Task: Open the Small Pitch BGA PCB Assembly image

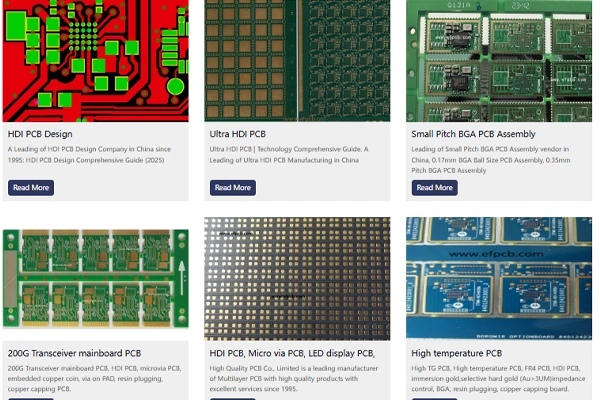Action: pyautogui.click(x=499, y=61)
